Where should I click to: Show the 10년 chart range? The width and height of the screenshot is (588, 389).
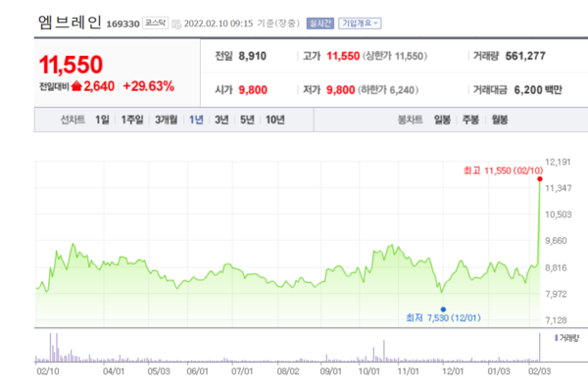[275, 120]
